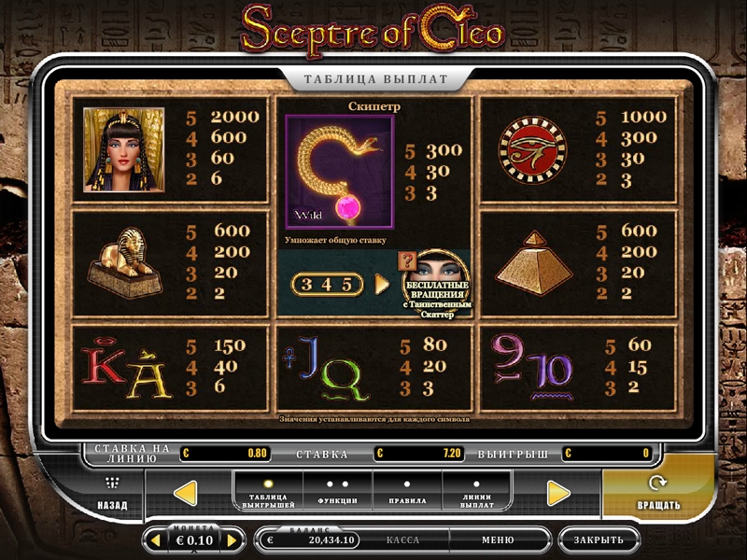Select the Таблица выигрышей tab

coord(268,494)
